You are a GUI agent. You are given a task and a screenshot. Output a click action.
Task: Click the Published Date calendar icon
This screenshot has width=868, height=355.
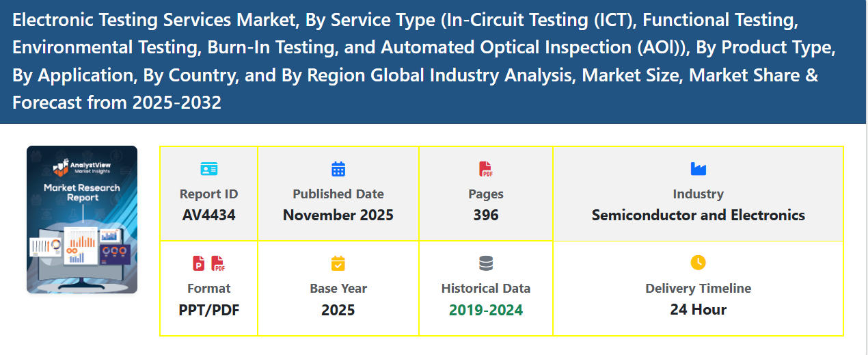click(338, 168)
